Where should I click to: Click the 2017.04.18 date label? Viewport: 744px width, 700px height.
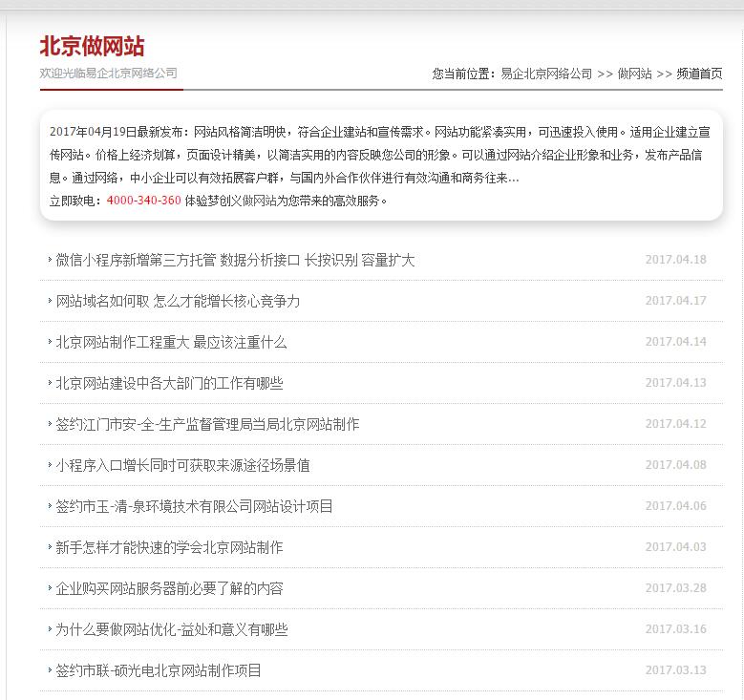pos(675,260)
